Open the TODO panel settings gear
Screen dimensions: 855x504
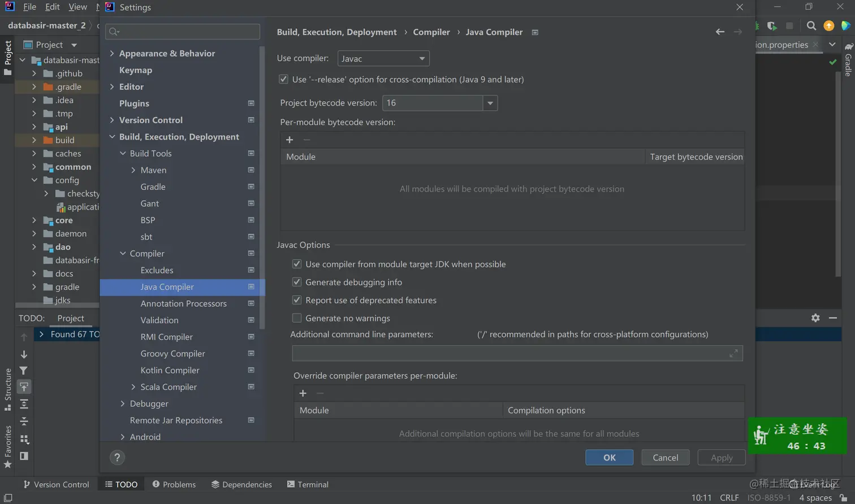[x=815, y=318]
